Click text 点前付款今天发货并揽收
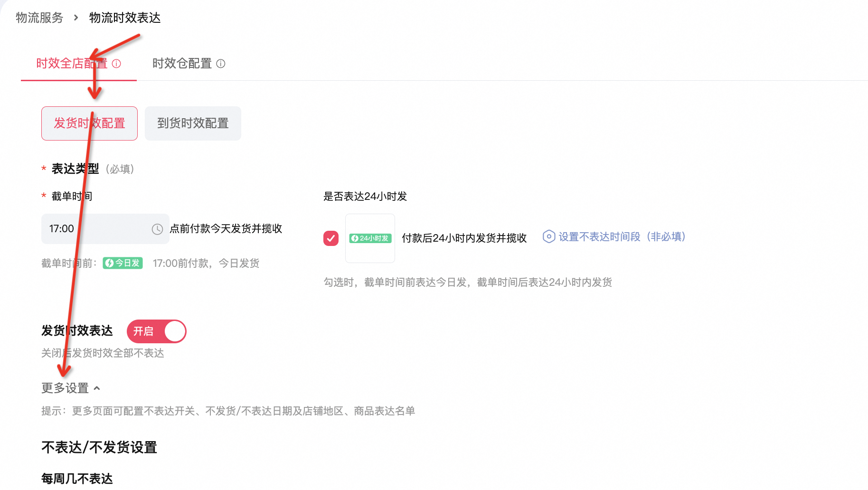The image size is (868, 490). 226,229
